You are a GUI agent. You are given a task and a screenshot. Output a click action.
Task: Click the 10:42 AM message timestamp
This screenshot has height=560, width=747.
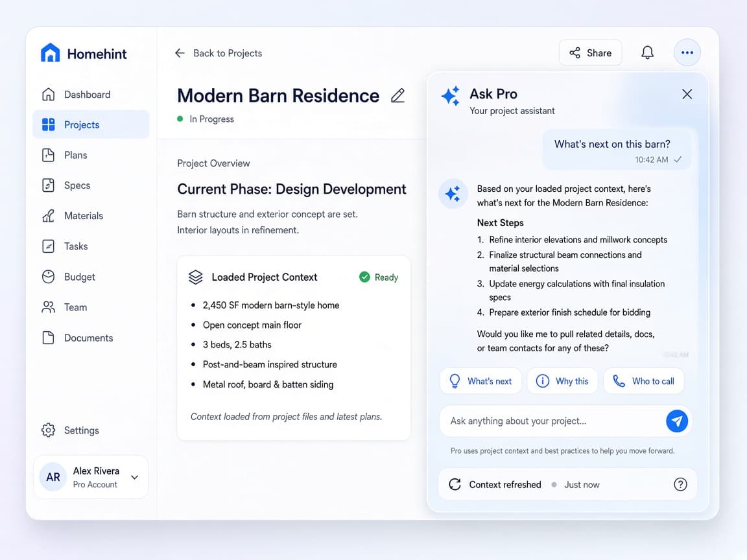click(x=651, y=159)
